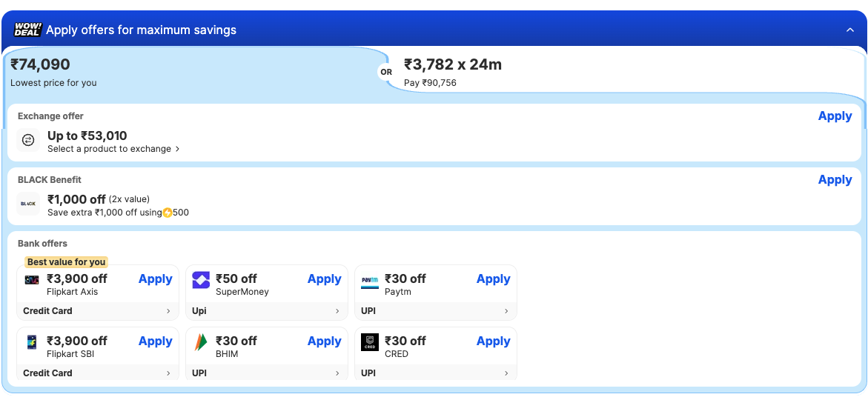Click the CRED logo icon
868x397 pixels.
(x=370, y=342)
